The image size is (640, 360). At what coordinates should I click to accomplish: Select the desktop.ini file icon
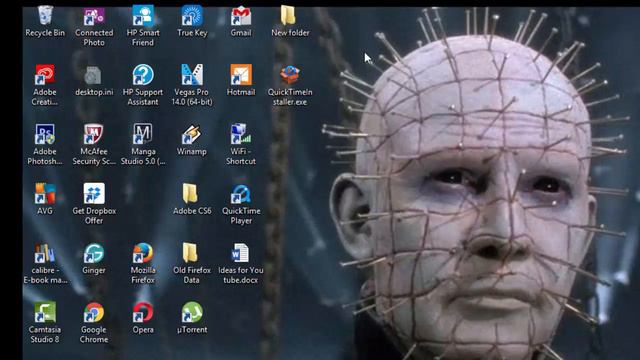coord(93,75)
